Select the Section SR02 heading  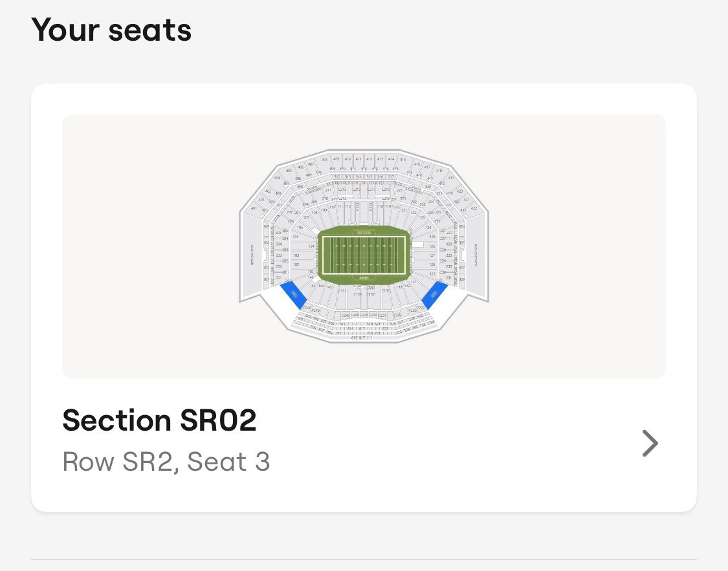159,421
